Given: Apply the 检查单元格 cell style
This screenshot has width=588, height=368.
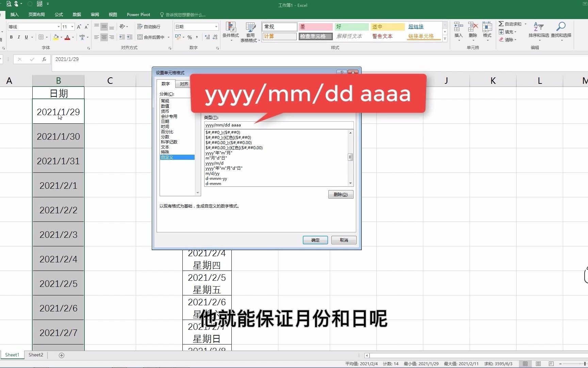Looking at the screenshot, I should 315,36.
